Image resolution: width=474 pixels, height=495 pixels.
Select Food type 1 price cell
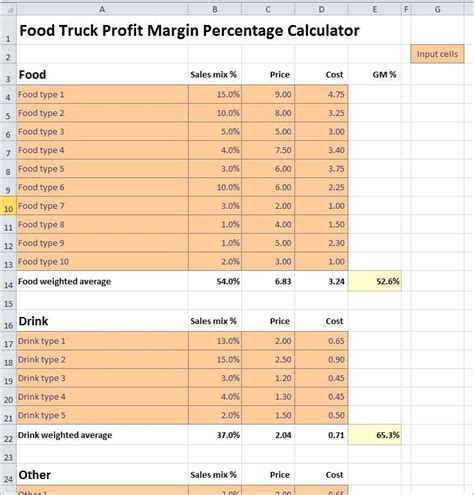(268, 94)
